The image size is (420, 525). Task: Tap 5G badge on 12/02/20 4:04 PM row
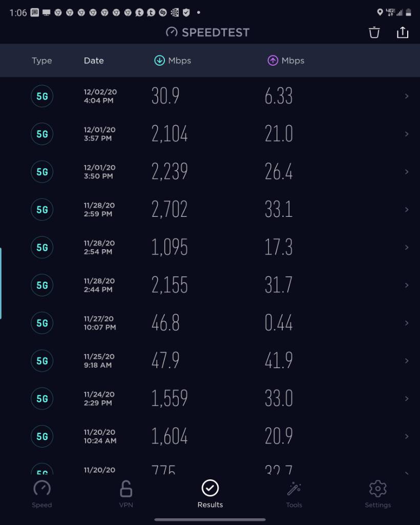[42, 96]
